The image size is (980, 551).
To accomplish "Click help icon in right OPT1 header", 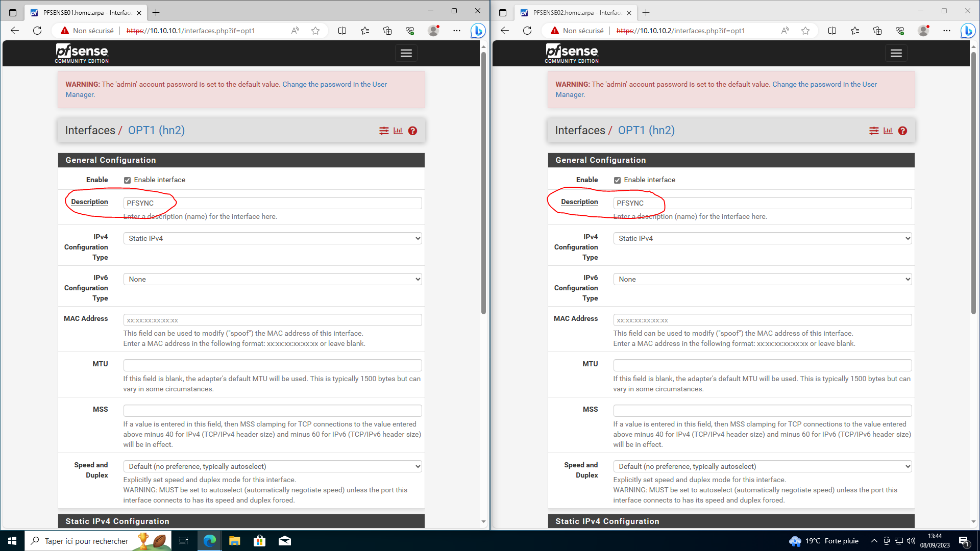I will [x=902, y=131].
